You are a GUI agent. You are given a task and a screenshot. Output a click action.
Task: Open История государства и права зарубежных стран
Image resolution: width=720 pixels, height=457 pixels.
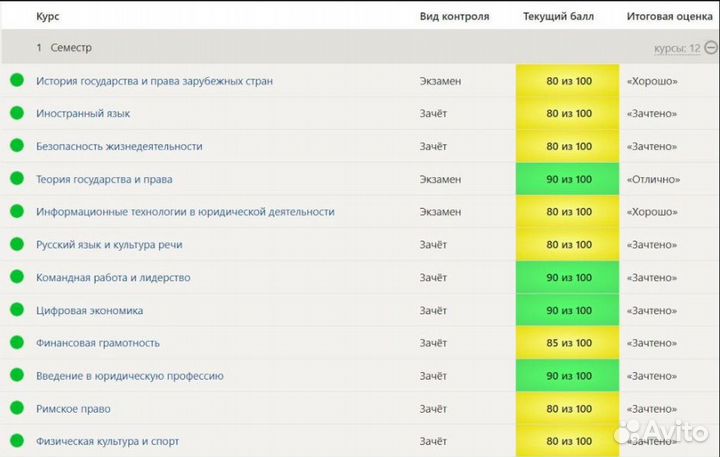coord(154,81)
